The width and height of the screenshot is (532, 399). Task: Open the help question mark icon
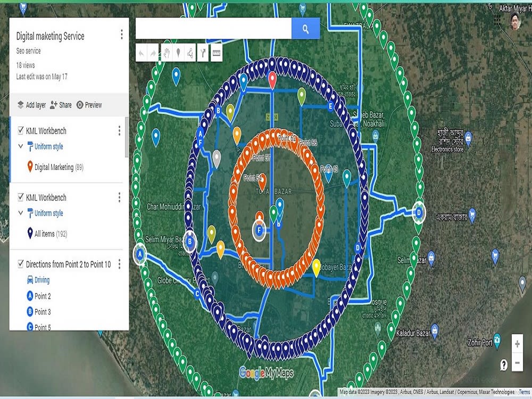tap(504, 365)
